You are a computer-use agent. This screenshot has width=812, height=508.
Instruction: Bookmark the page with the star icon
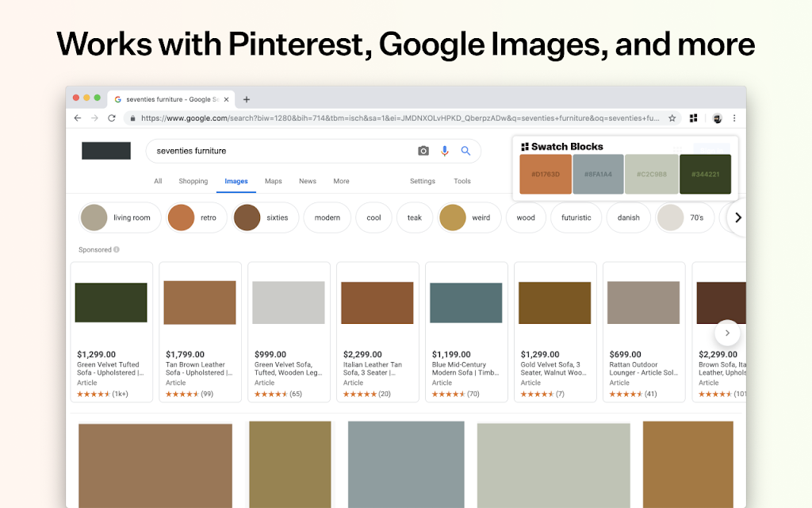[672, 118]
